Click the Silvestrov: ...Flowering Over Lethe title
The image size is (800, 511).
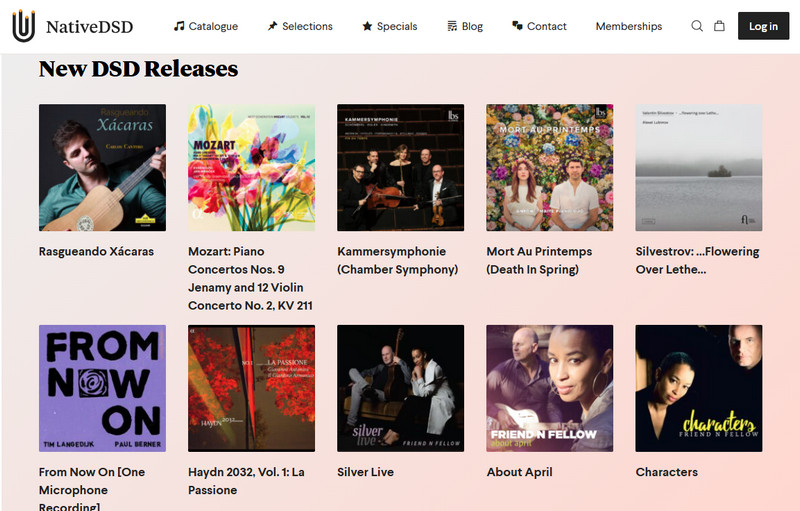pyautogui.click(x=697, y=261)
